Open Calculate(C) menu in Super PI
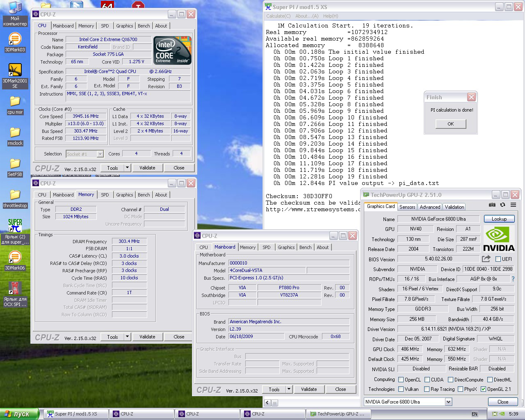525x420 pixels. click(x=278, y=16)
